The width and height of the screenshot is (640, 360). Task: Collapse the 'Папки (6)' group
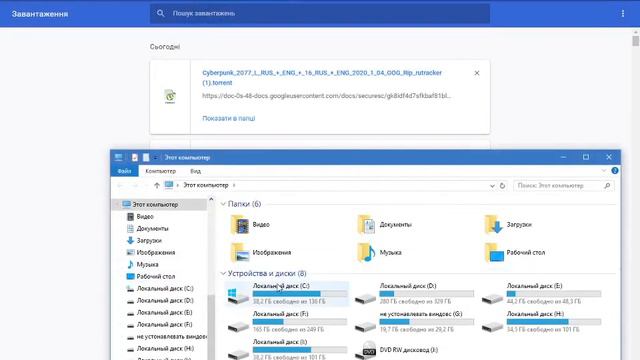pos(223,204)
